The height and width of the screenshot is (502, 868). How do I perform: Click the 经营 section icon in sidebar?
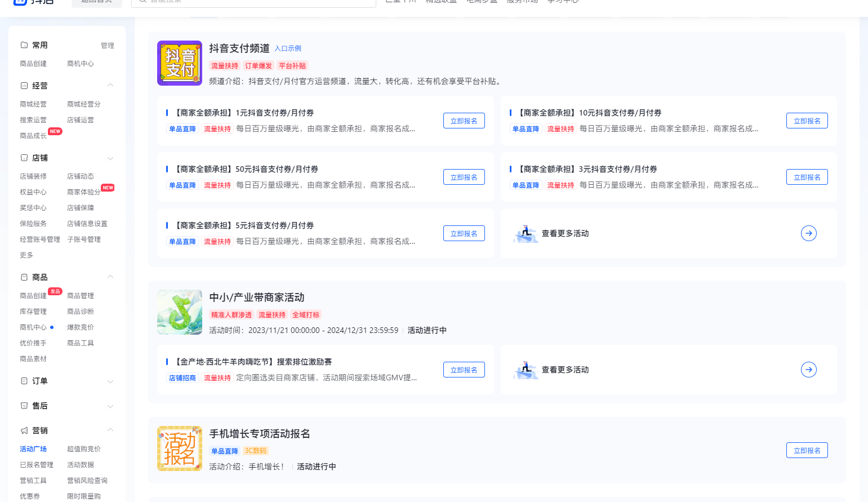24,86
